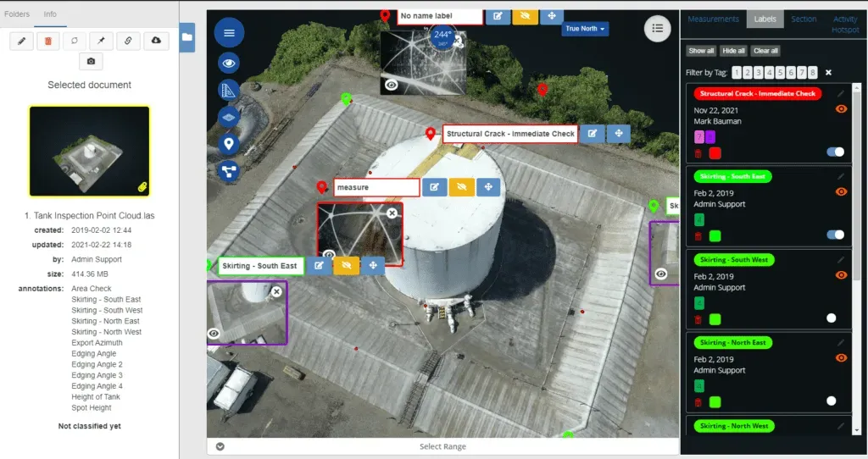
Task: Open the blue folder side tab
Action: pos(187,37)
